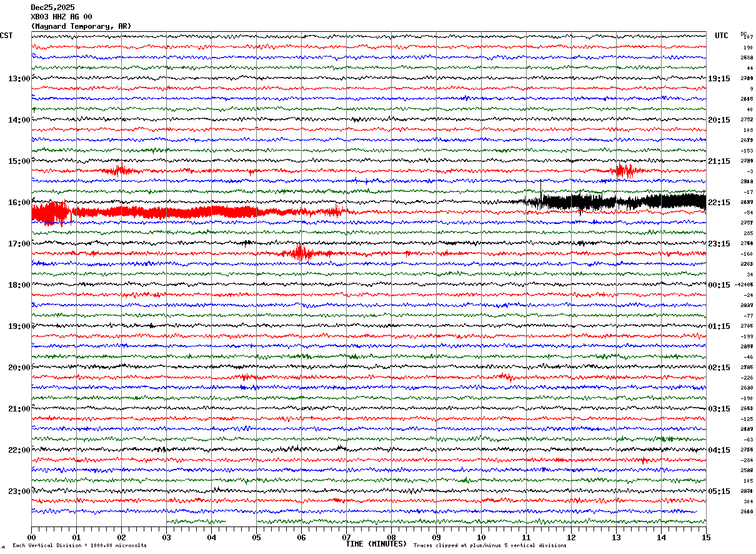This screenshot has height=554, width=756.
Task: Click the 01:15 UTC time label
Action: click(719, 326)
